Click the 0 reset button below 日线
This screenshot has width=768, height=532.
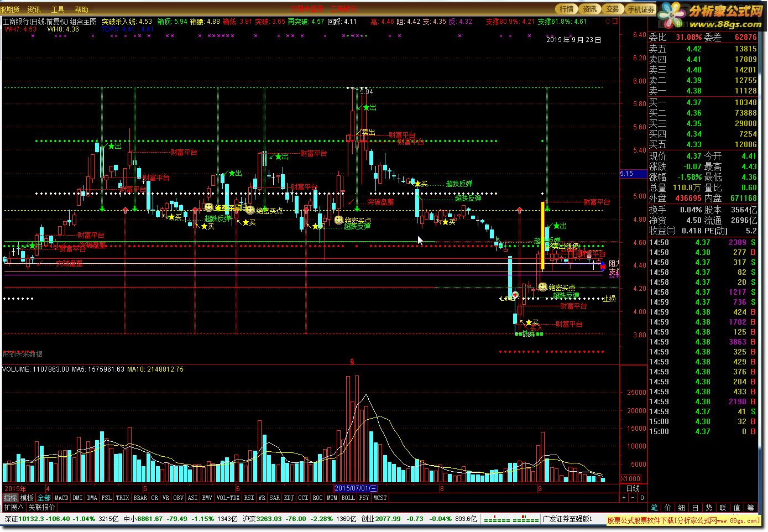point(642,498)
